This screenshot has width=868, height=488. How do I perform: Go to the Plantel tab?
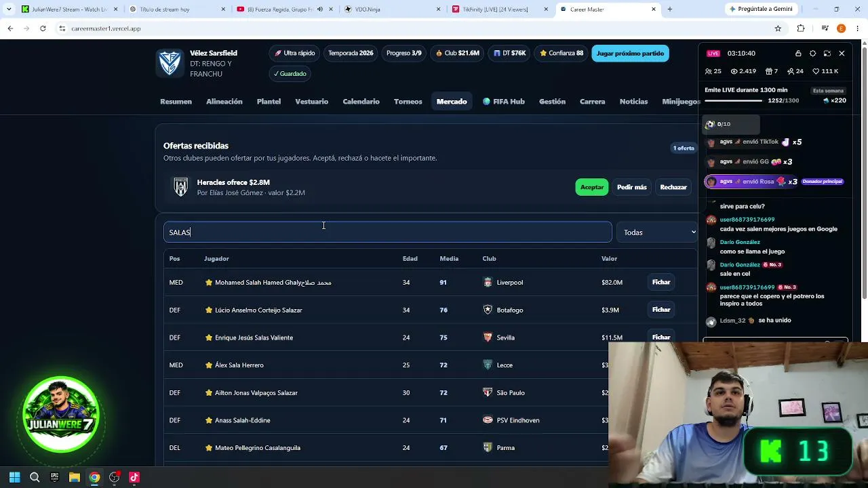(x=269, y=102)
